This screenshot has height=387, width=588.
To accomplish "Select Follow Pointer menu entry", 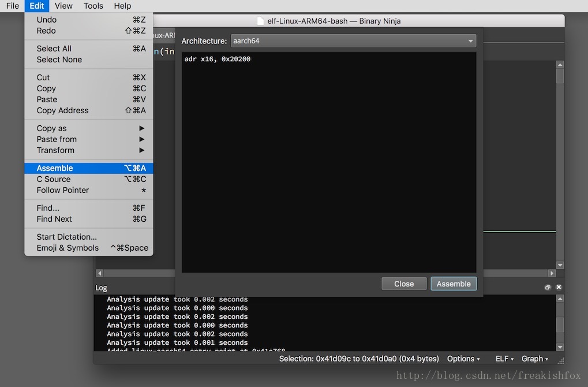I will (x=89, y=190).
